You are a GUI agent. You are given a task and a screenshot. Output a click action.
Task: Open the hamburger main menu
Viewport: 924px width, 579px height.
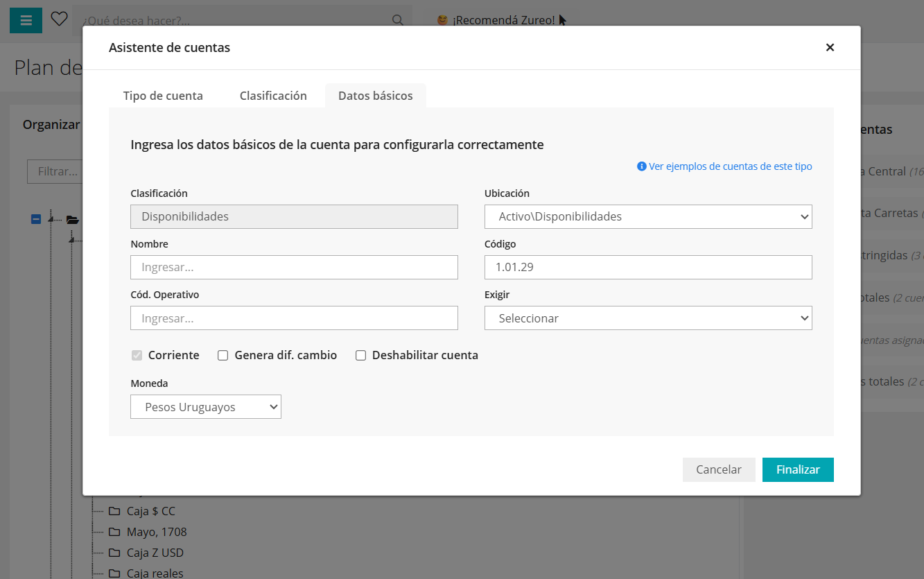(26, 20)
